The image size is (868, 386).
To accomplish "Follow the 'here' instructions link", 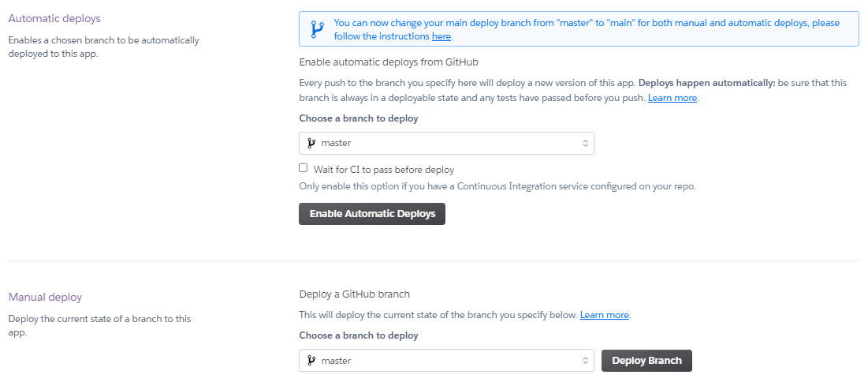I will pyautogui.click(x=441, y=36).
